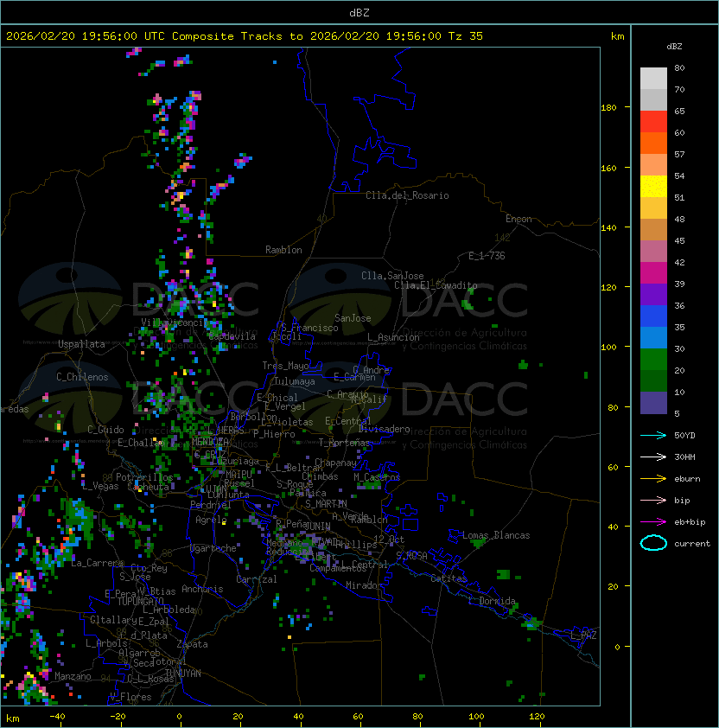Click the 'Uspallata' map label
The image size is (719, 728).
[81, 344]
